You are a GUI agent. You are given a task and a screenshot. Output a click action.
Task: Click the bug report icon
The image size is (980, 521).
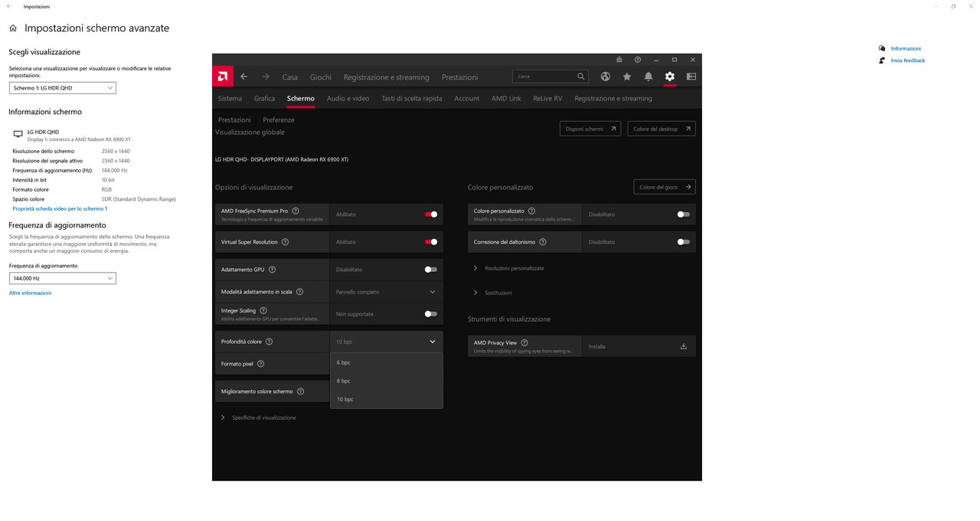pyautogui.click(x=619, y=60)
